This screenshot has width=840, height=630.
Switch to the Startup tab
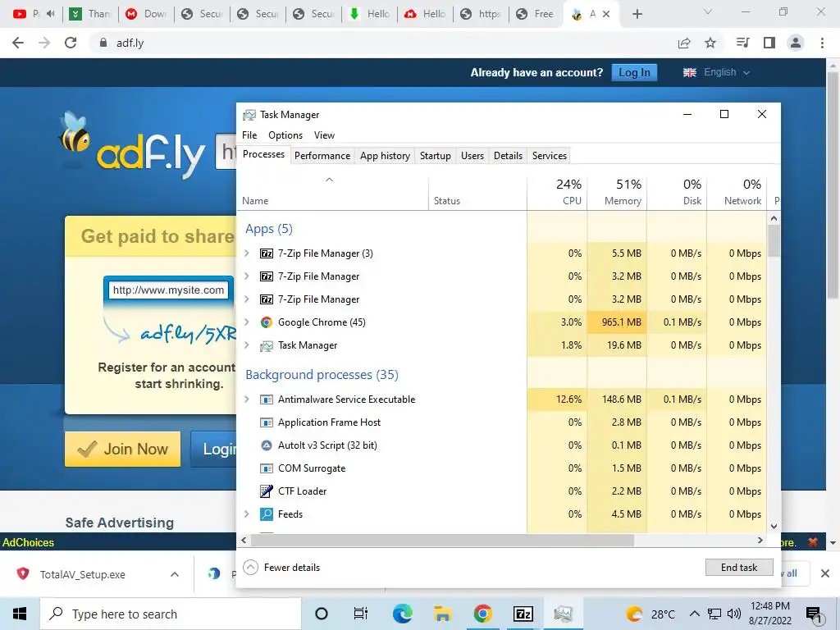[x=436, y=156]
